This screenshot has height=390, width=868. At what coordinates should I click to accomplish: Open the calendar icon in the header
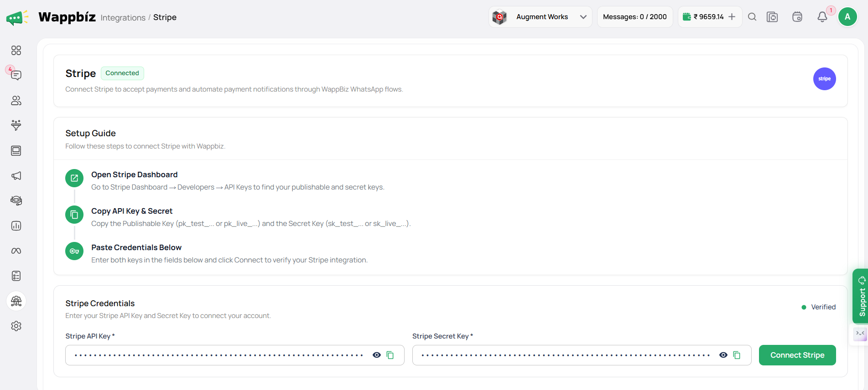pyautogui.click(x=797, y=17)
